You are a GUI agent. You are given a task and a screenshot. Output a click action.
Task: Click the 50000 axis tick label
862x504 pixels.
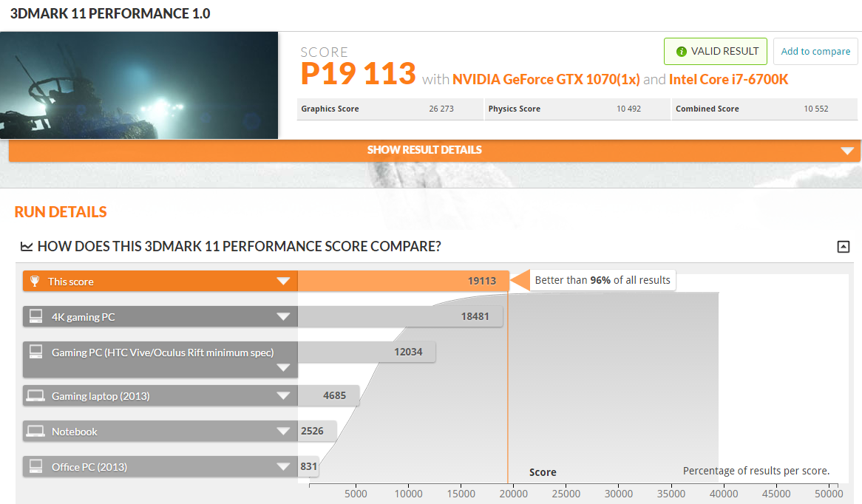pyautogui.click(x=829, y=494)
